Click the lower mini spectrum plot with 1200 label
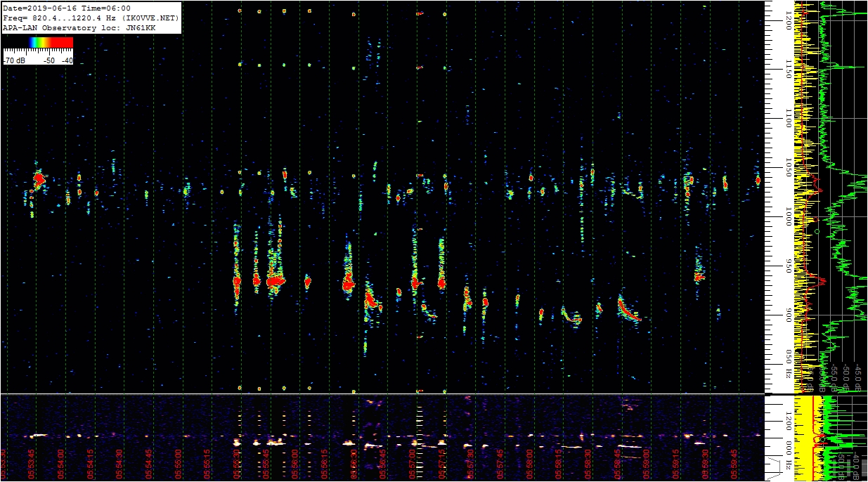The height and width of the screenshot is (482, 868). 830,438
